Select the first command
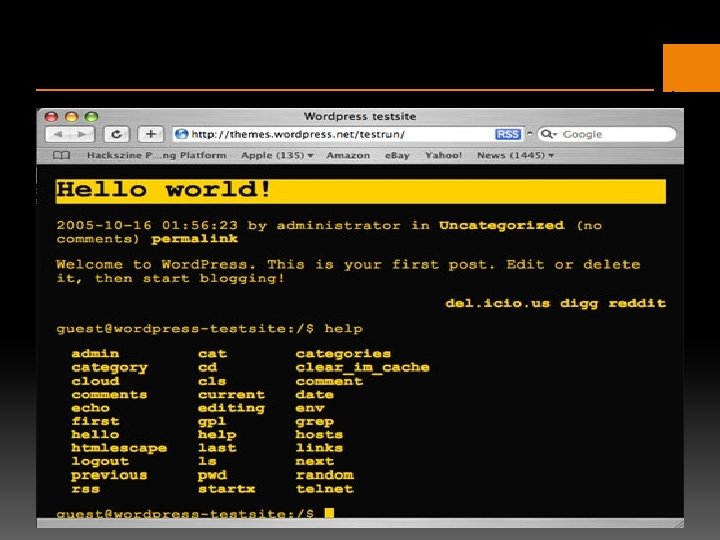The width and height of the screenshot is (720, 540). (x=95, y=421)
